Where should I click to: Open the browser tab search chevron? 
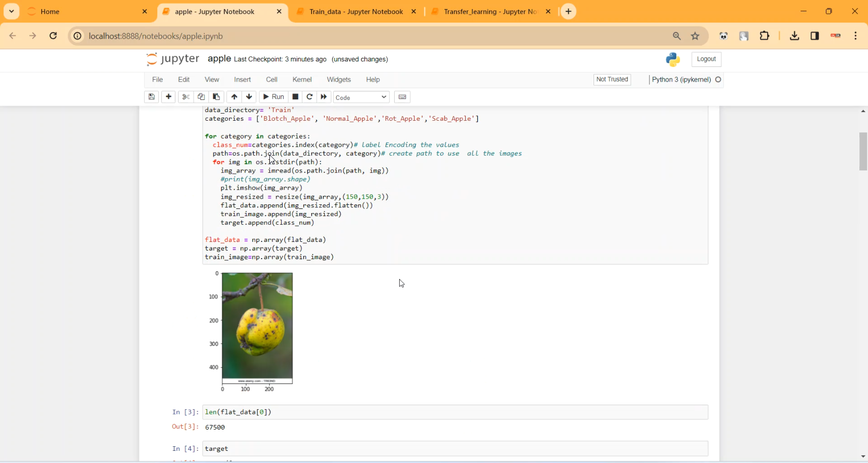(11, 11)
